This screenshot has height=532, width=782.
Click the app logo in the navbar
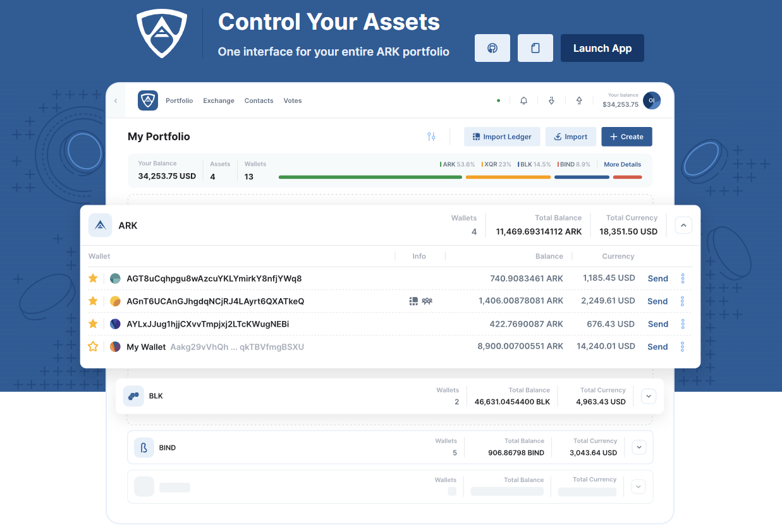pyautogui.click(x=148, y=100)
